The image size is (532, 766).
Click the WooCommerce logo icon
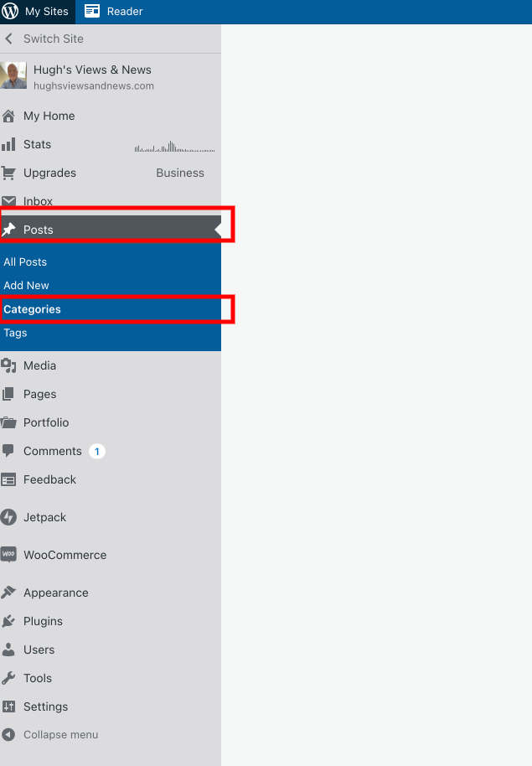coord(9,556)
